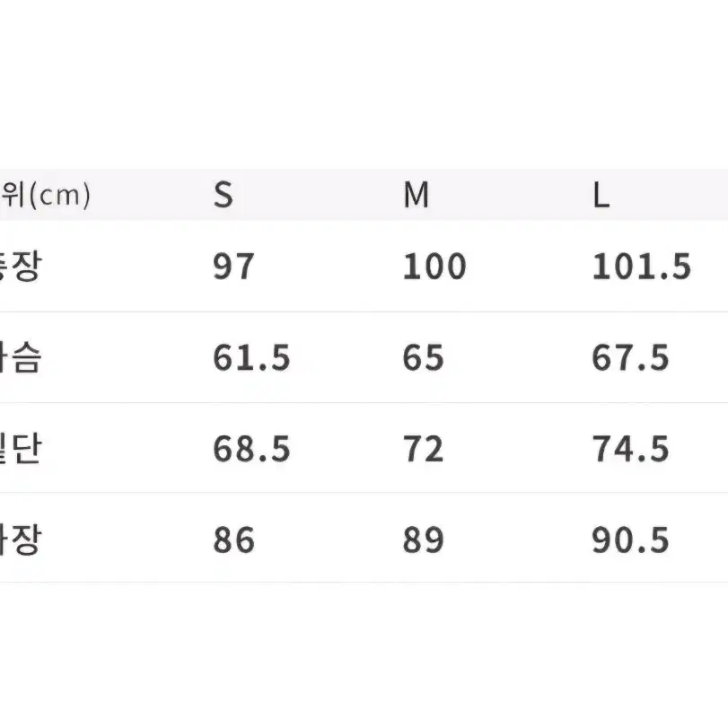Click the 총장 total length row label
The width and height of the screenshot is (728, 728).
click(x=21, y=266)
